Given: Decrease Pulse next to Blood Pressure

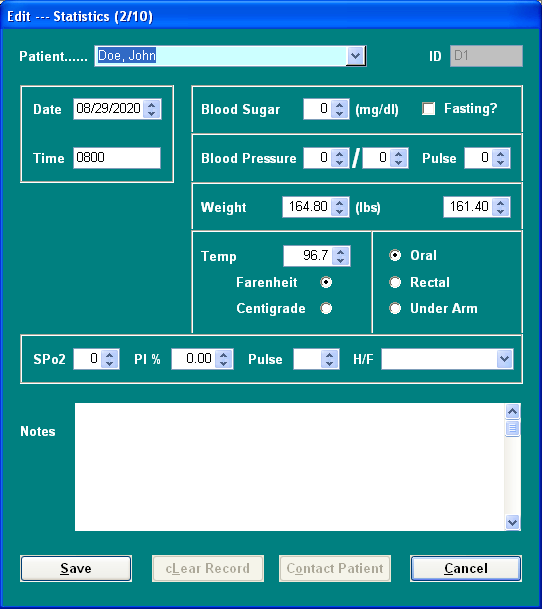Looking at the screenshot, I should [x=500, y=162].
